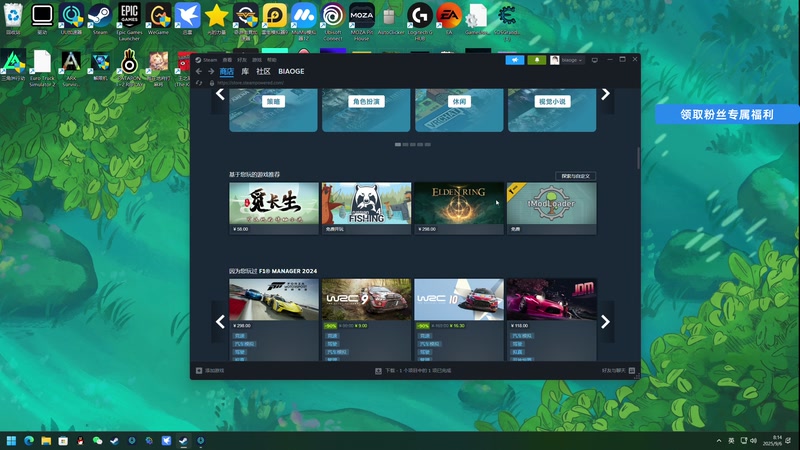Show next F1 Manager recommendations
Image resolution: width=800 pixels, height=450 pixels.
(x=606, y=322)
